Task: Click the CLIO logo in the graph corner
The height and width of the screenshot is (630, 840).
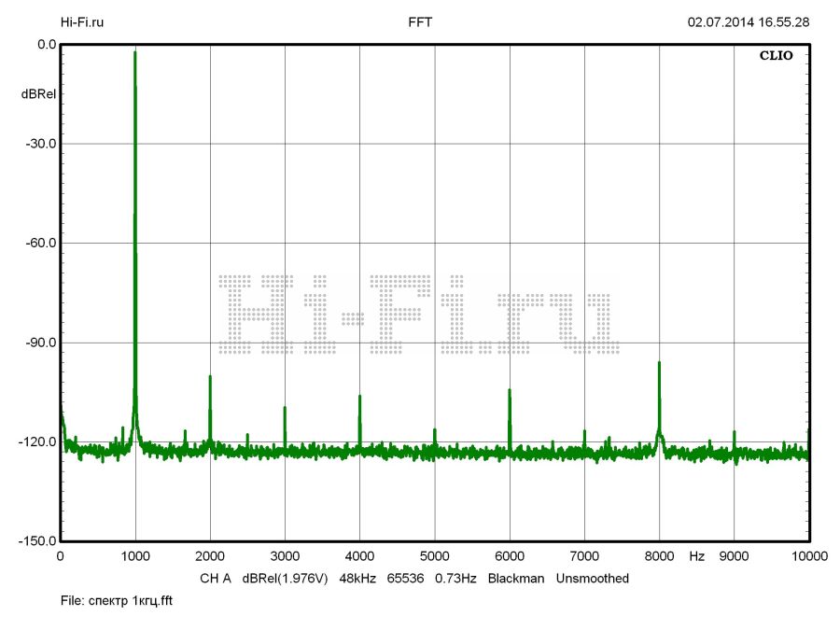Action: (776, 56)
